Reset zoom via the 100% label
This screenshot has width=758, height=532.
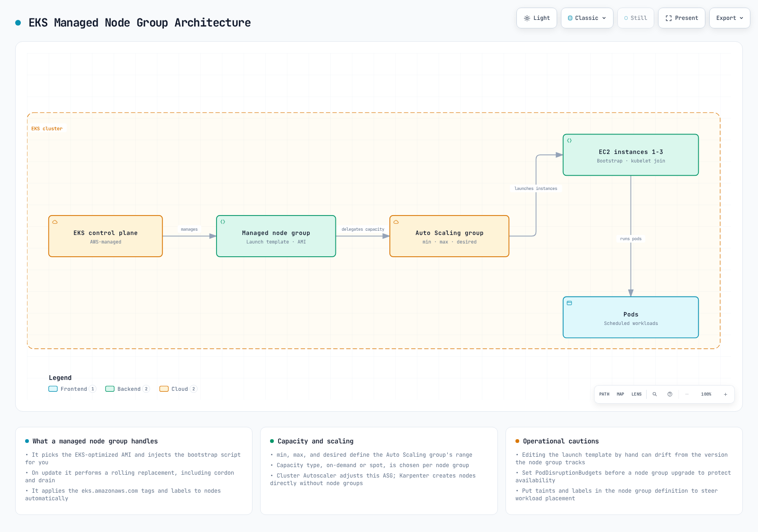pos(706,394)
